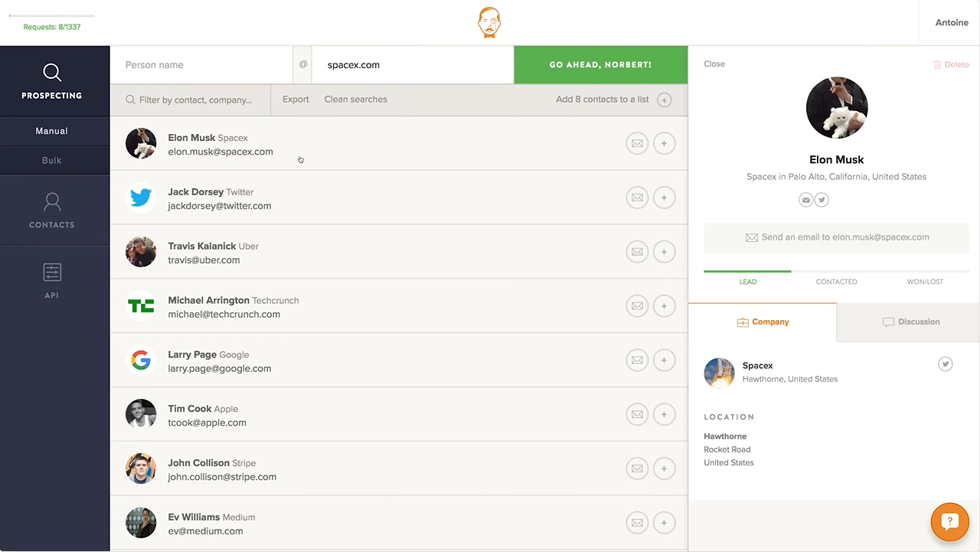
Task: Click the Twitter logo avatar for Jack Dorsey
Action: (x=141, y=198)
